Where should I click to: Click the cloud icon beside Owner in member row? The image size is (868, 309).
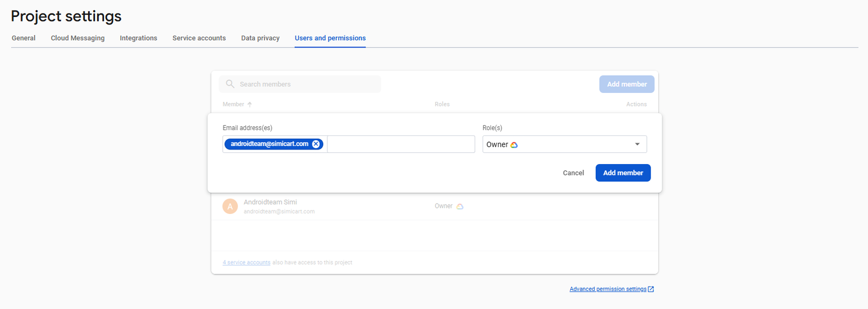click(x=460, y=207)
